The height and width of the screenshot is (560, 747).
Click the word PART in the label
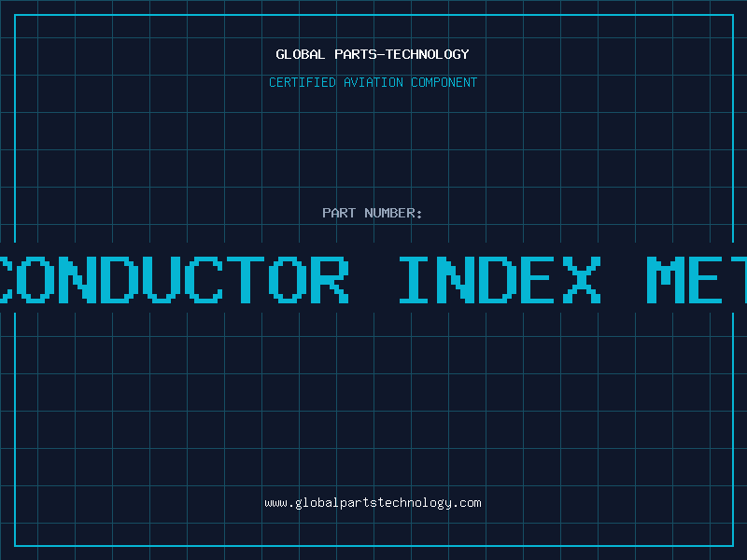pos(339,213)
